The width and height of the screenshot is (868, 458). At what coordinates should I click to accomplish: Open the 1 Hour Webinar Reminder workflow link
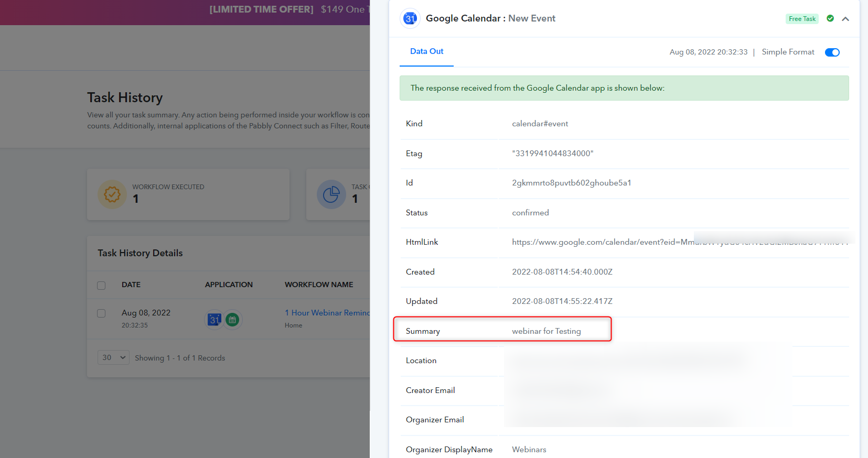point(327,313)
